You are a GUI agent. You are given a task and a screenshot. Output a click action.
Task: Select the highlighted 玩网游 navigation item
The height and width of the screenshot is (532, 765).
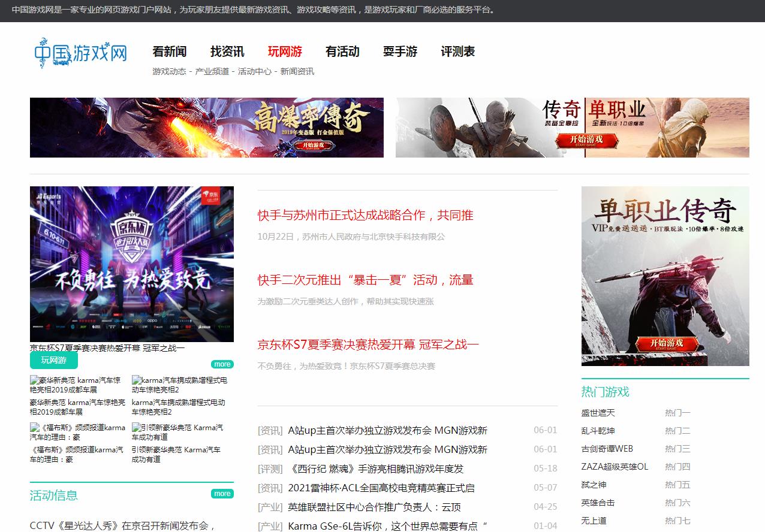pyautogui.click(x=285, y=52)
